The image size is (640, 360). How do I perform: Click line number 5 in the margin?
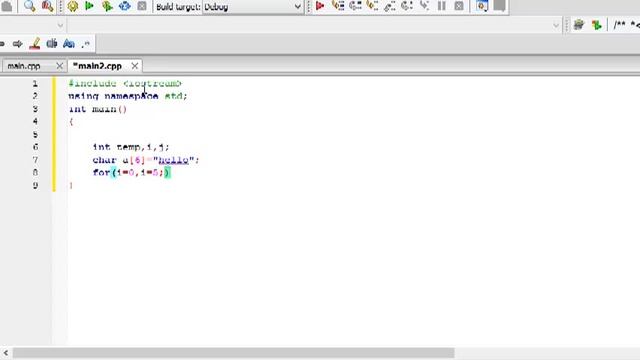click(x=35, y=134)
